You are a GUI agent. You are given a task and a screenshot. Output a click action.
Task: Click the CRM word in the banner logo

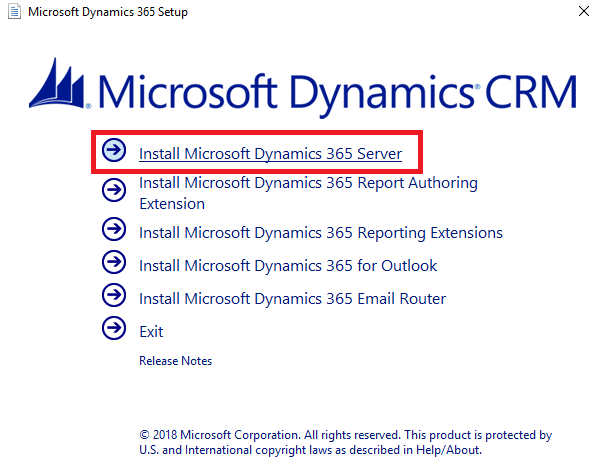(531, 92)
